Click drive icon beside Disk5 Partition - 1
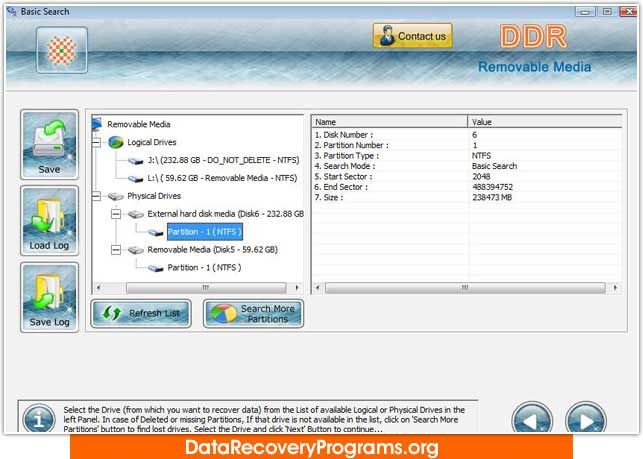 (x=155, y=268)
